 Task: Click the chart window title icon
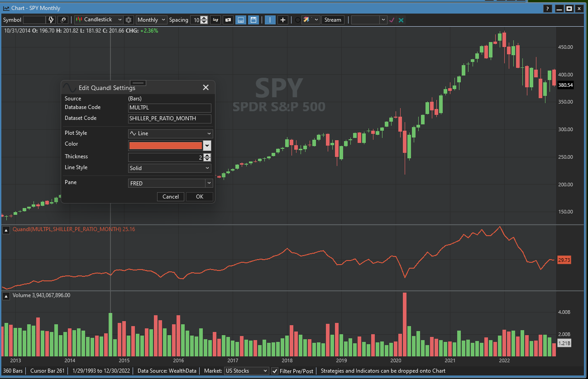pos(6,8)
